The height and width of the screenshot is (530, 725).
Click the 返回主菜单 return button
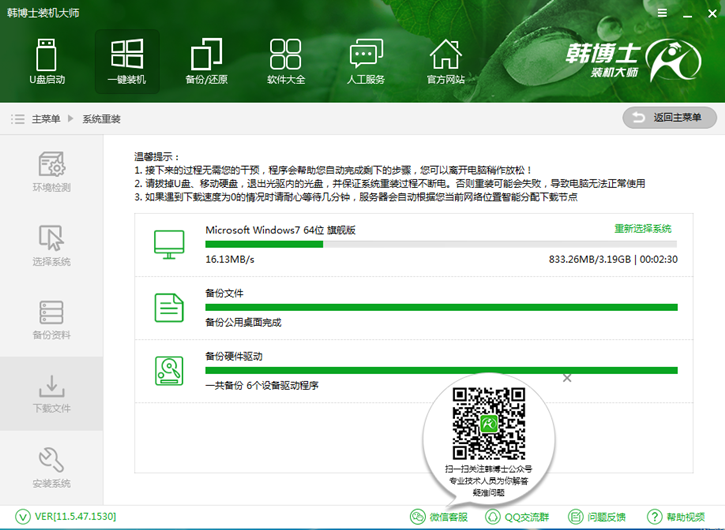(669, 118)
